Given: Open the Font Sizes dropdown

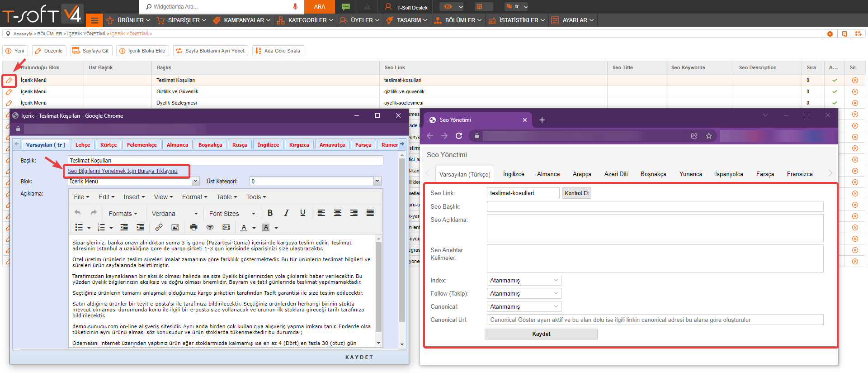Looking at the screenshot, I should 232,214.
